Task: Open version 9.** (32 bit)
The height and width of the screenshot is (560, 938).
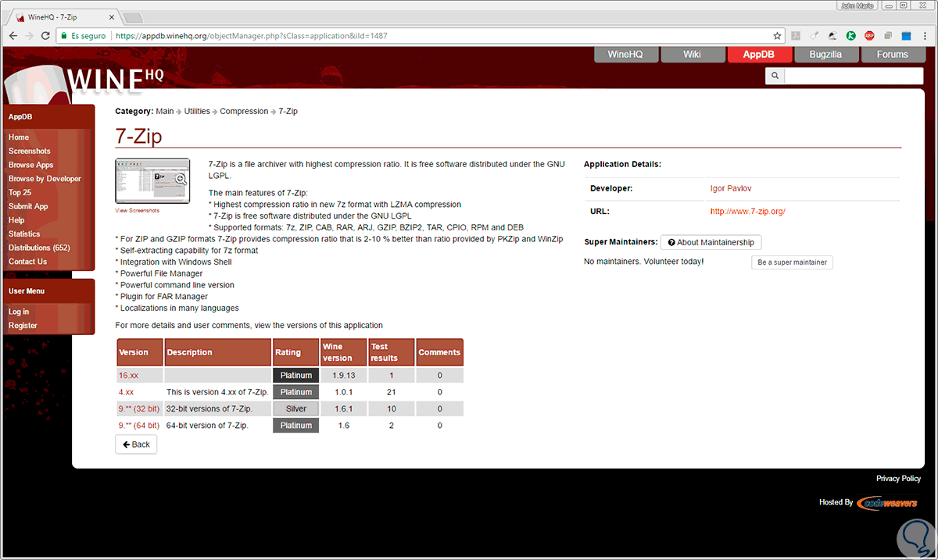Action: coord(139,408)
